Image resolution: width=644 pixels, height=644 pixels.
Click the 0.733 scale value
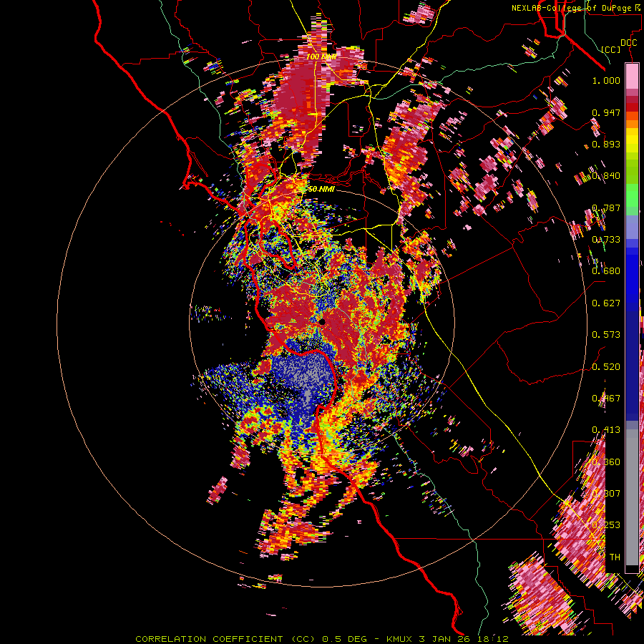606,240
